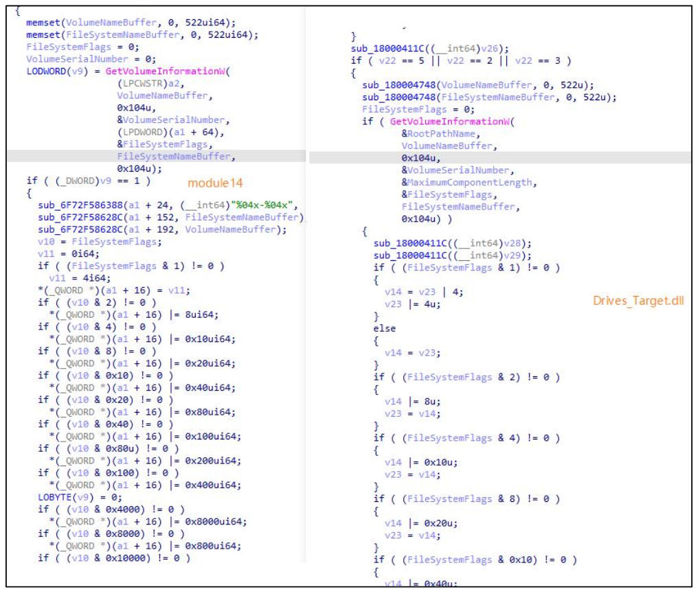Click the 'LOBYTE(v9) = 0;' line
Screen dimensions: 700x596
pyautogui.click(x=80, y=497)
